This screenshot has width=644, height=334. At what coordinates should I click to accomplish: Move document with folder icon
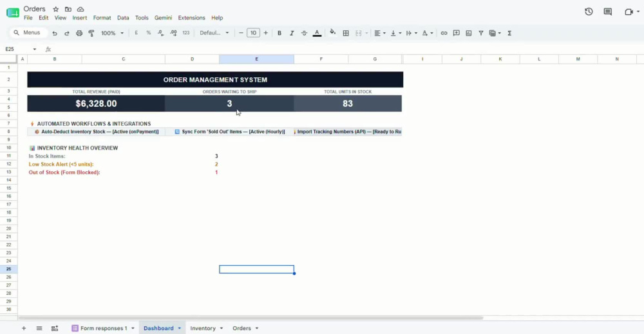[68, 9]
